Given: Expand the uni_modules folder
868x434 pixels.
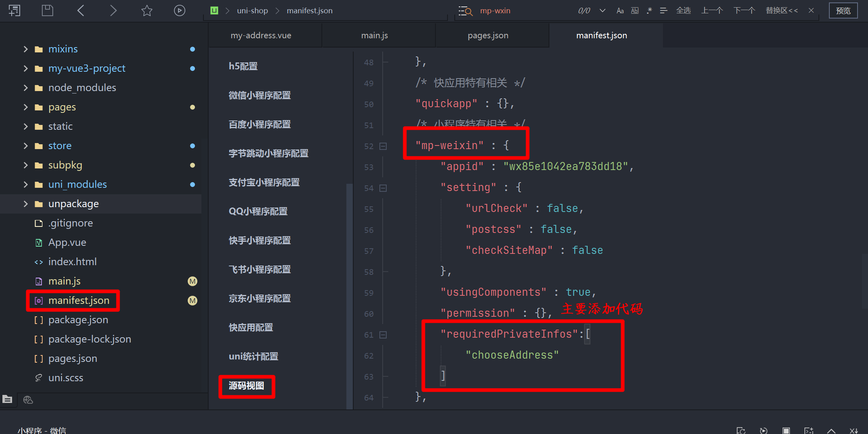Looking at the screenshot, I should (26, 185).
